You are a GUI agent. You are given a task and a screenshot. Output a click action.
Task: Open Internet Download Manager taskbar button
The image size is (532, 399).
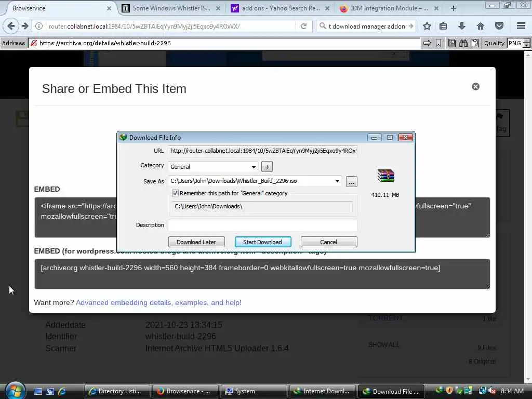point(322,391)
